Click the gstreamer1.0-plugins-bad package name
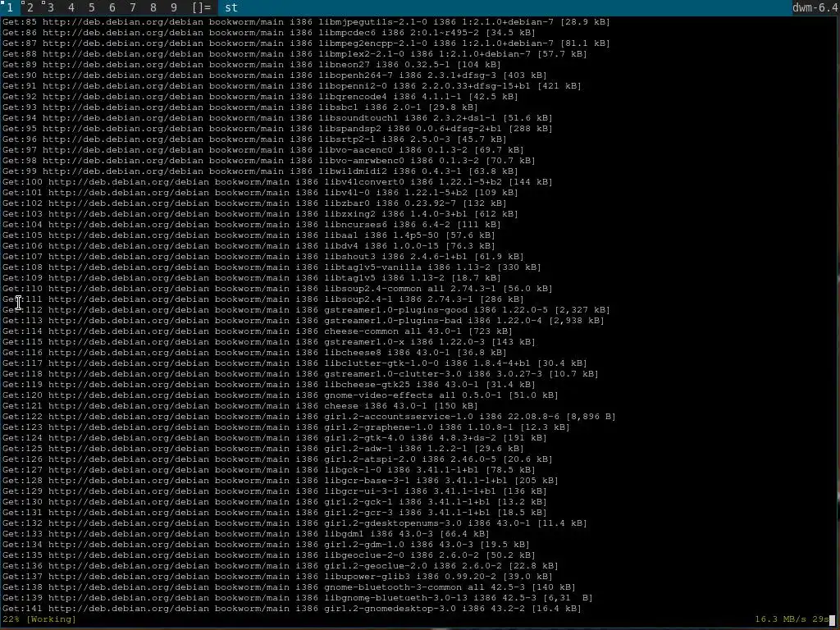This screenshot has width=840, height=630. 393,321
